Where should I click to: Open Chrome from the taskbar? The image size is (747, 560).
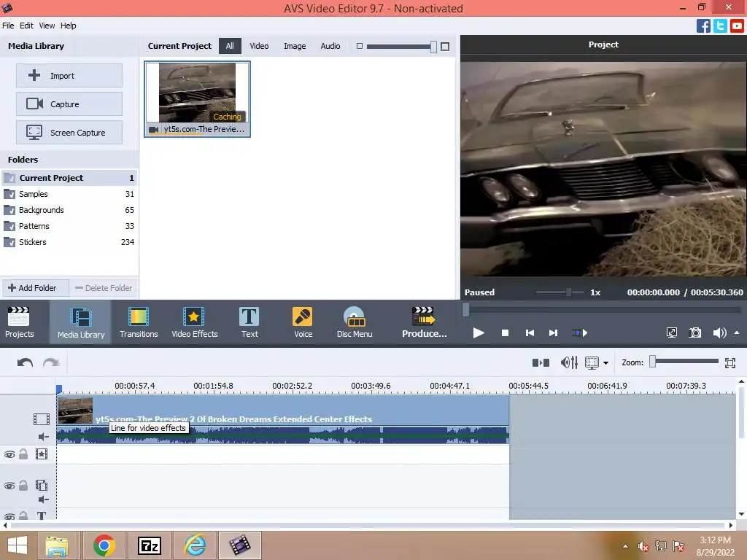(104, 545)
